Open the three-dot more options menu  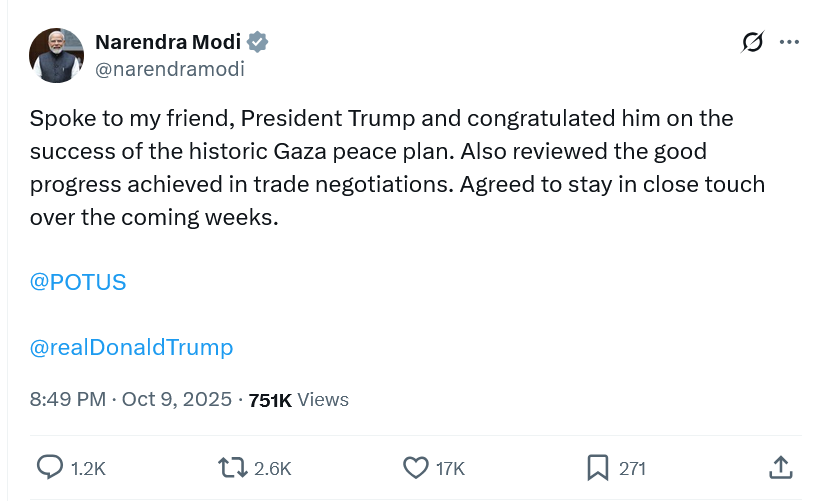tap(789, 42)
